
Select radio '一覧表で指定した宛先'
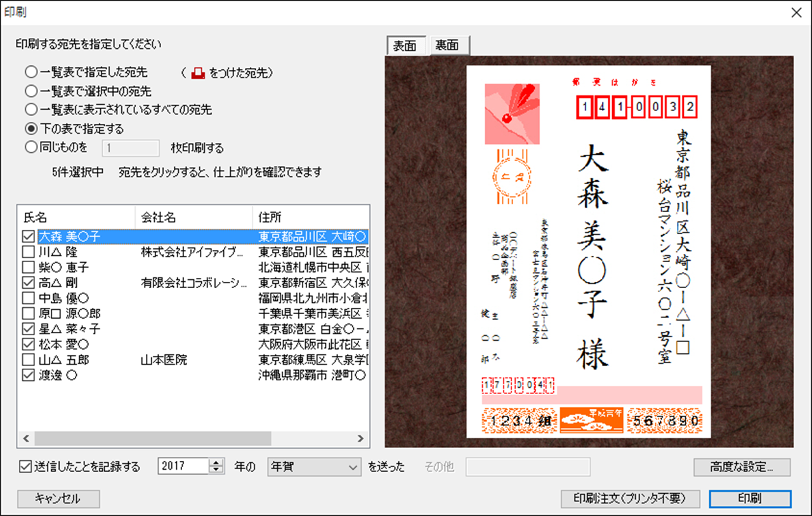[31, 73]
